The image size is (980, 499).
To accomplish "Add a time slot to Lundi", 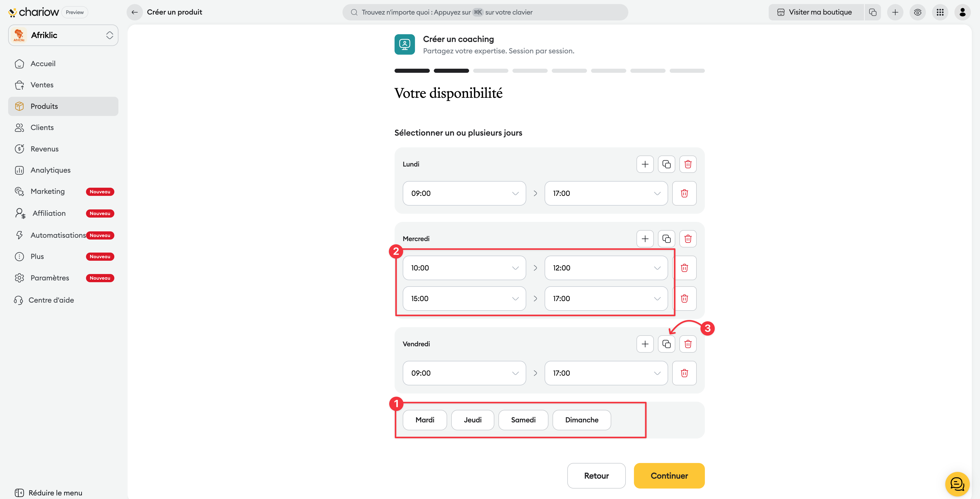I will coord(645,164).
